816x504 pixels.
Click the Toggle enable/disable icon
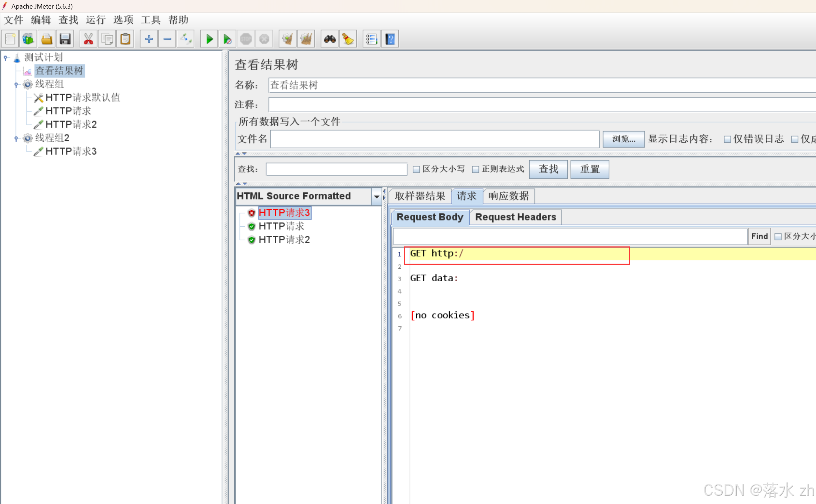[x=186, y=39]
